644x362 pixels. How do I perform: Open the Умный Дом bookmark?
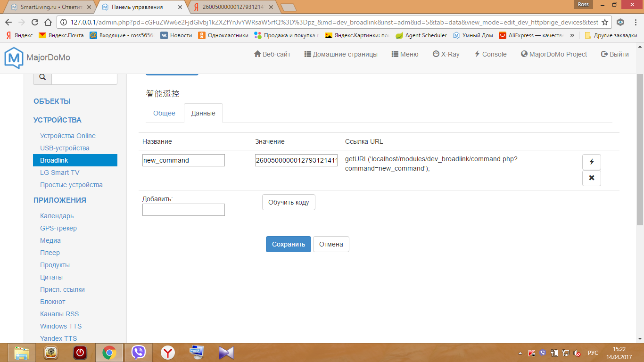click(x=473, y=35)
